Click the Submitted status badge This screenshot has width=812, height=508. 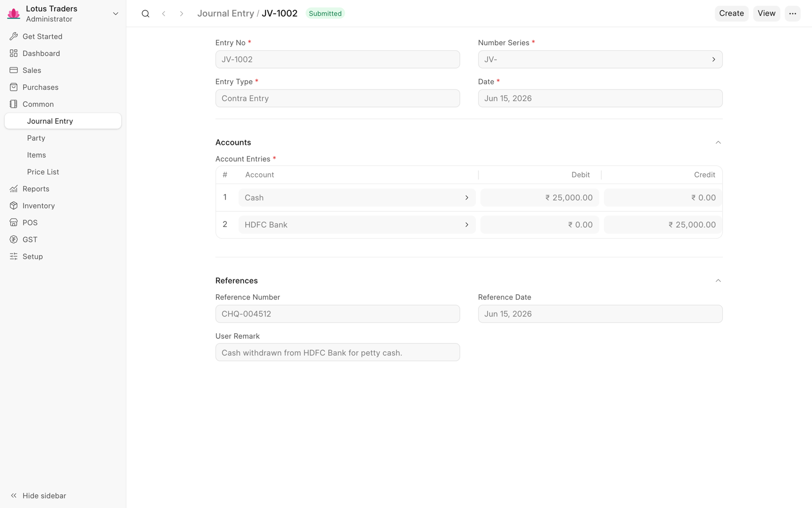pos(325,14)
